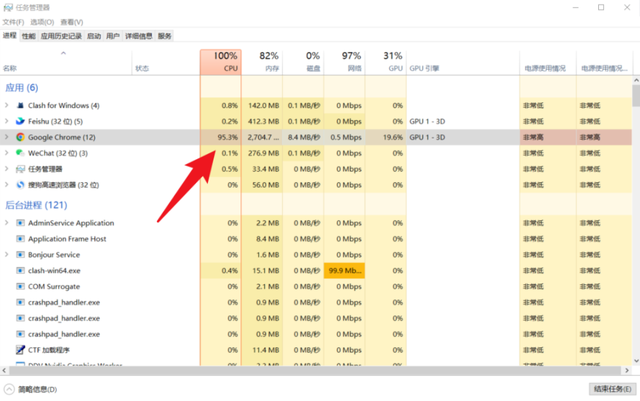The height and width of the screenshot is (401, 640).
Task: Expand the 搜狗高速浏览器 process group
Action: (7, 185)
